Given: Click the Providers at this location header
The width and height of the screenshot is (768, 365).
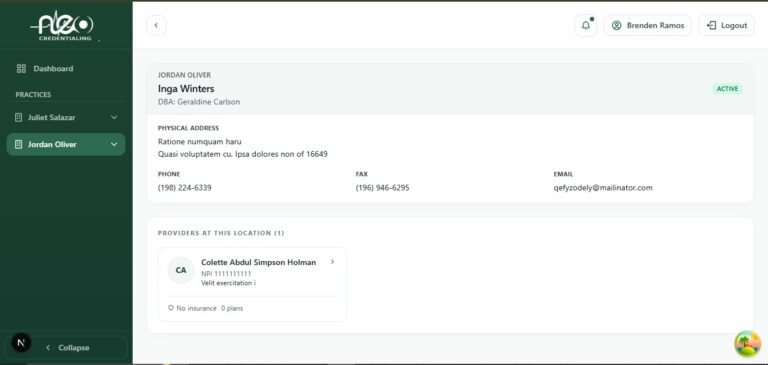Looking at the screenshot, I should (x=221, y=233).
